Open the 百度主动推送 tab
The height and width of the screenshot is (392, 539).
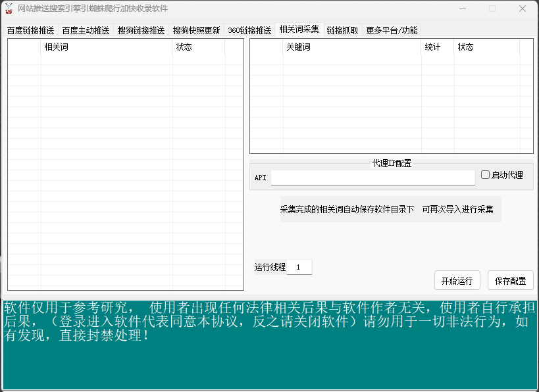coord(86,30)
